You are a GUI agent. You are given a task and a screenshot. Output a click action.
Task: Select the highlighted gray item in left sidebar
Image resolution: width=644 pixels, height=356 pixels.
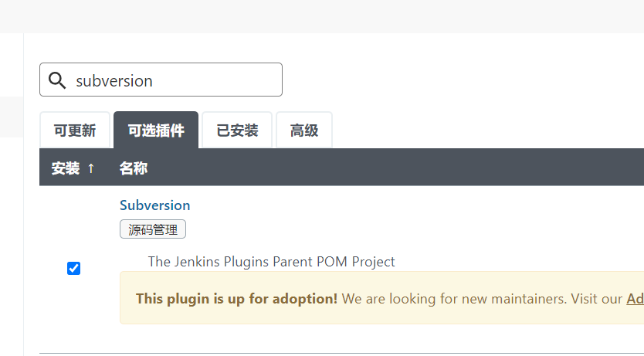(12, 117)
